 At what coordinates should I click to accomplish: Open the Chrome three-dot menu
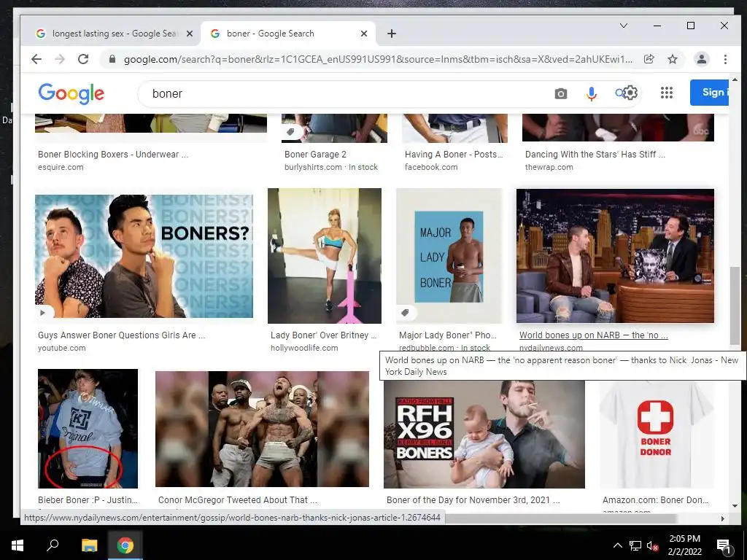click(725, 59)
